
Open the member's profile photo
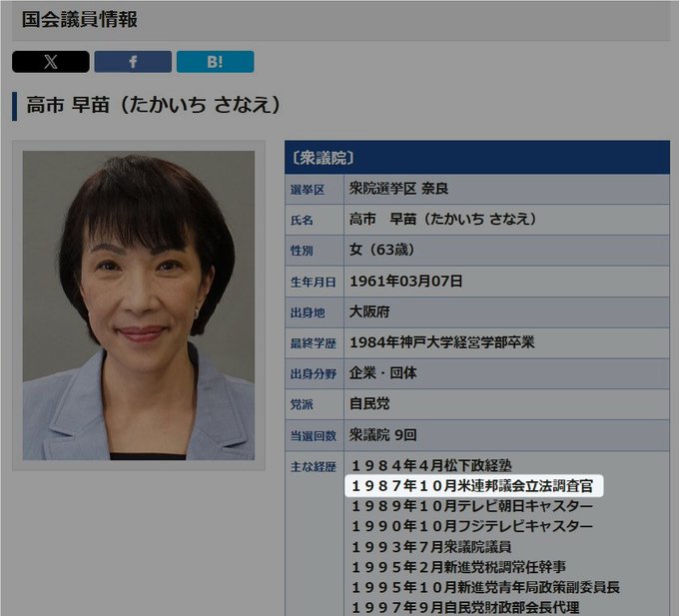(x=139, y=306)
